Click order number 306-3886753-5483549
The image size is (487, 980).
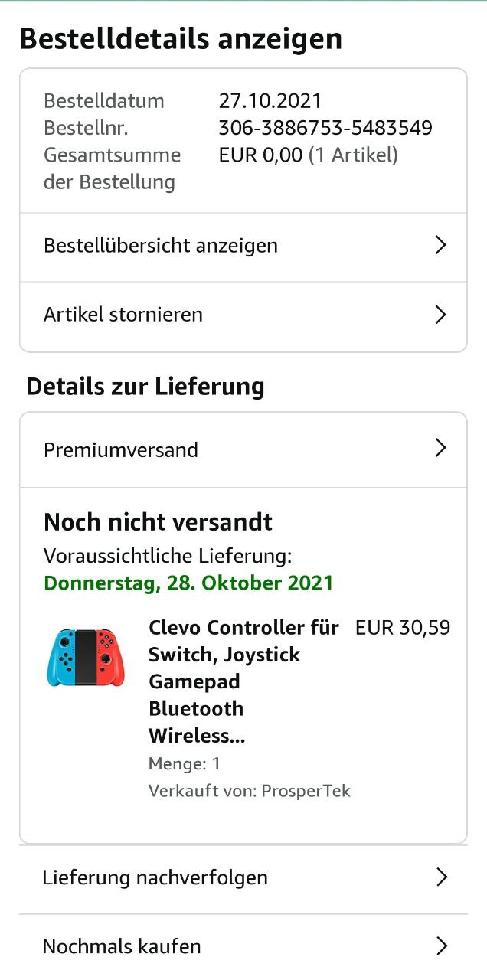(x=325, y=128)
